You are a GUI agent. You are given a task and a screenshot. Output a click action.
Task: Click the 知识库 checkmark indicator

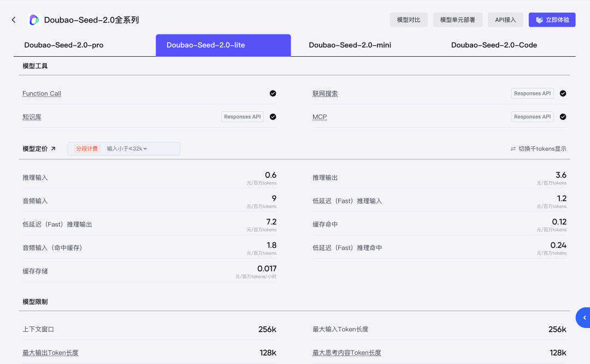click(x=273, y=117)
